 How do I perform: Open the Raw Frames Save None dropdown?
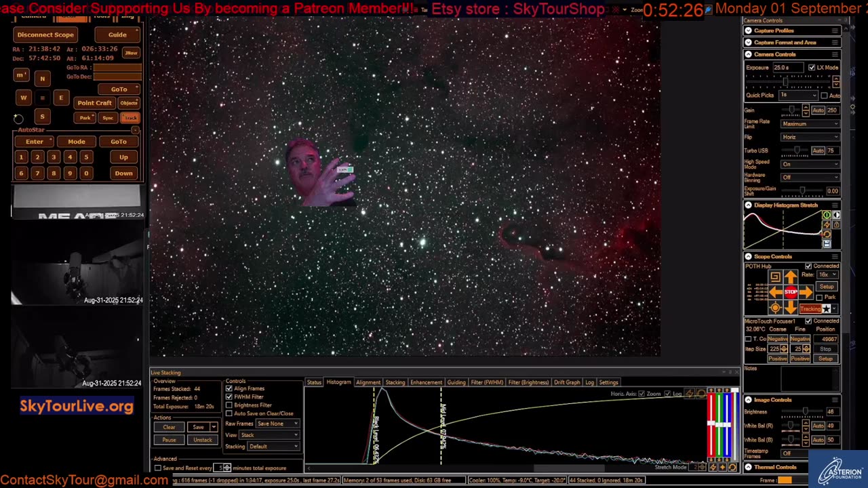coord(277,424)
